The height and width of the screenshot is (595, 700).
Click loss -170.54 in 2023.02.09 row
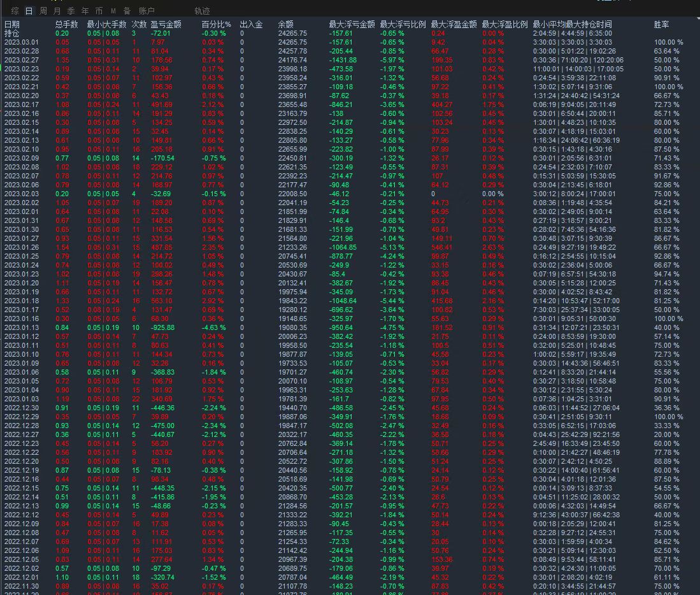pyautogui.click(x=162, y=158)
